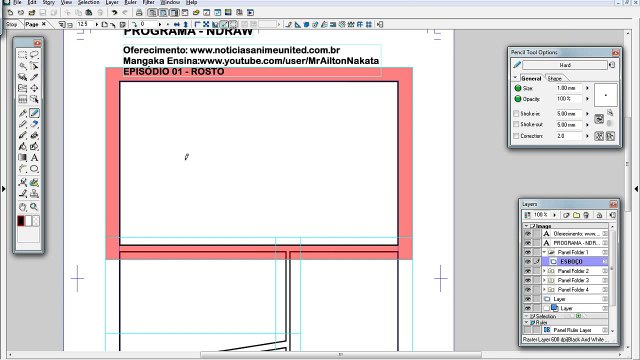Click the Undo arrow in the toolbar

(115, 13)
